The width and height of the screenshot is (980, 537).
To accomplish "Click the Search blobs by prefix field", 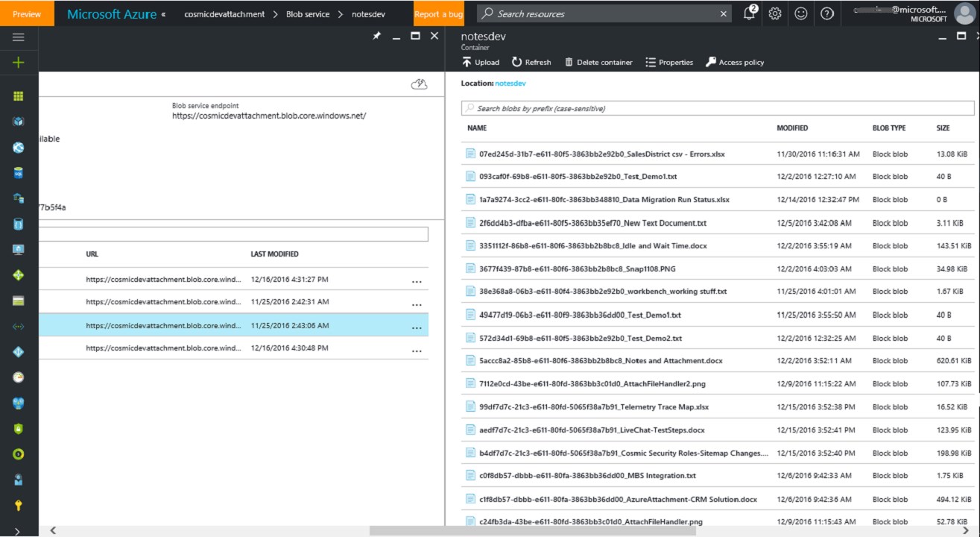I will (x=717, y=108).
